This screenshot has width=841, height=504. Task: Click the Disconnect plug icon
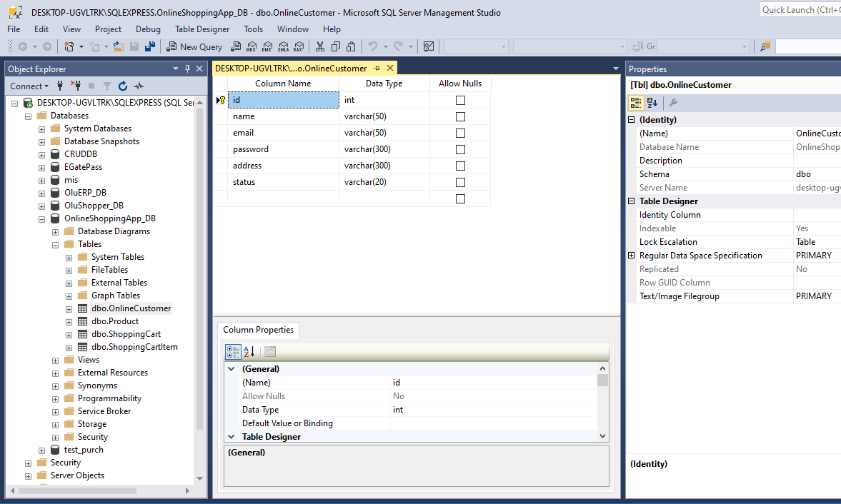[76, 86]
